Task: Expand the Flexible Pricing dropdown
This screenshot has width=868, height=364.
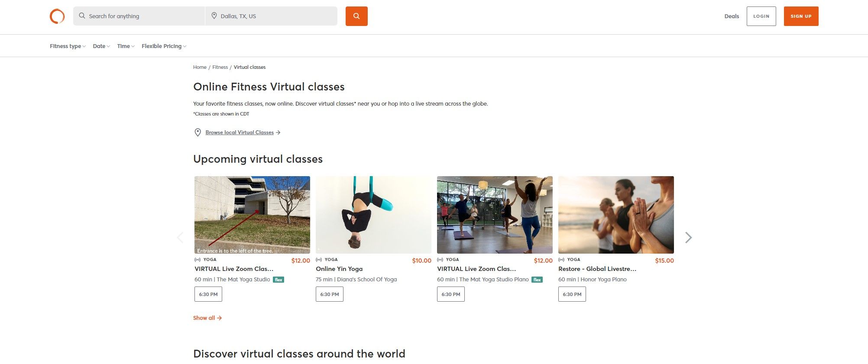Action: tap(164, 46)
